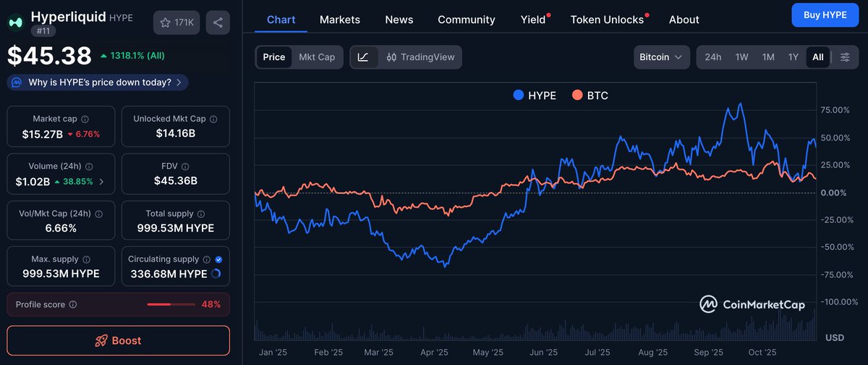
Task: Open the About tab
Action: [684, 20]
